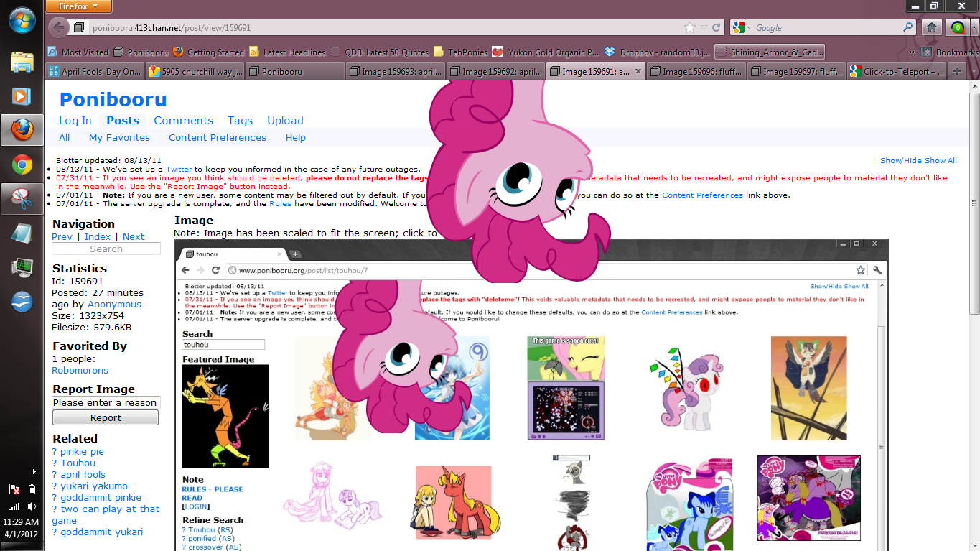Open the QDB Latest 50 Quotes bookmark
This screenshot has width=980, height=551.
(379, 52)
